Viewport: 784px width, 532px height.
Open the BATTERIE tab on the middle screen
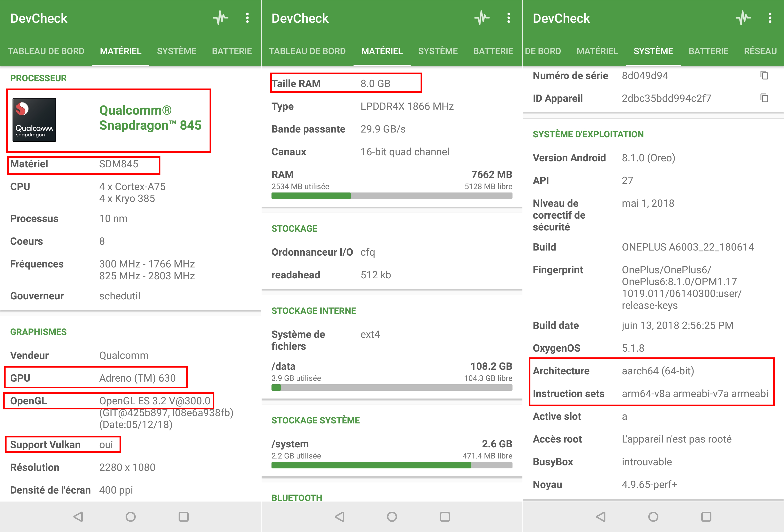(x=493, y=51)
